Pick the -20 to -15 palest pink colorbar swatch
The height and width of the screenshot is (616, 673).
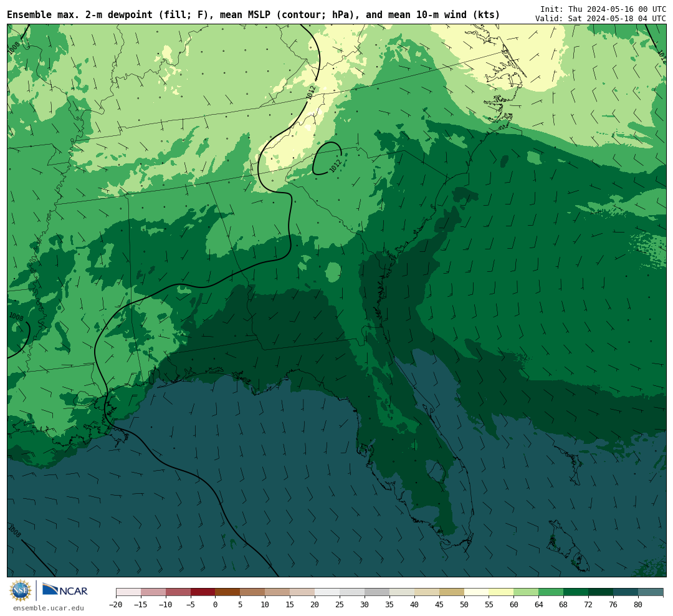coord(128,592)
